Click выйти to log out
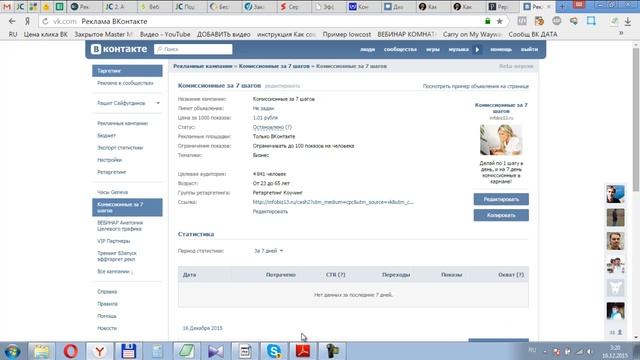640x360 pixels. [529, 49]
